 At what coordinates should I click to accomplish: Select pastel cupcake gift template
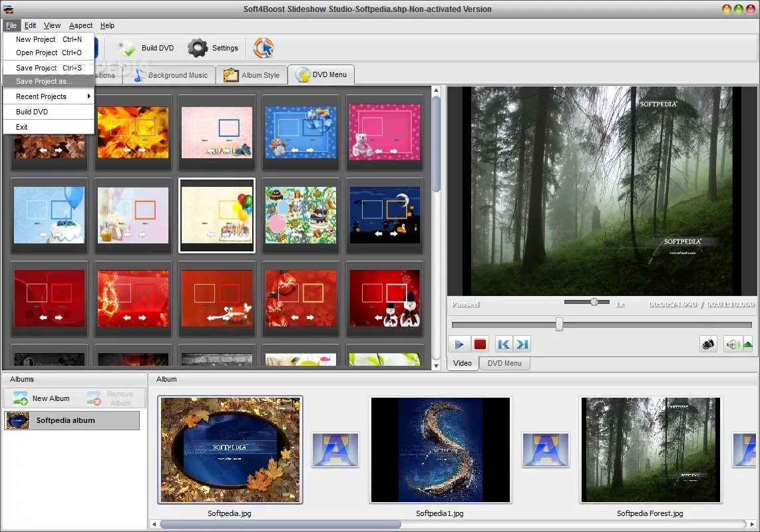coord(133,215)
